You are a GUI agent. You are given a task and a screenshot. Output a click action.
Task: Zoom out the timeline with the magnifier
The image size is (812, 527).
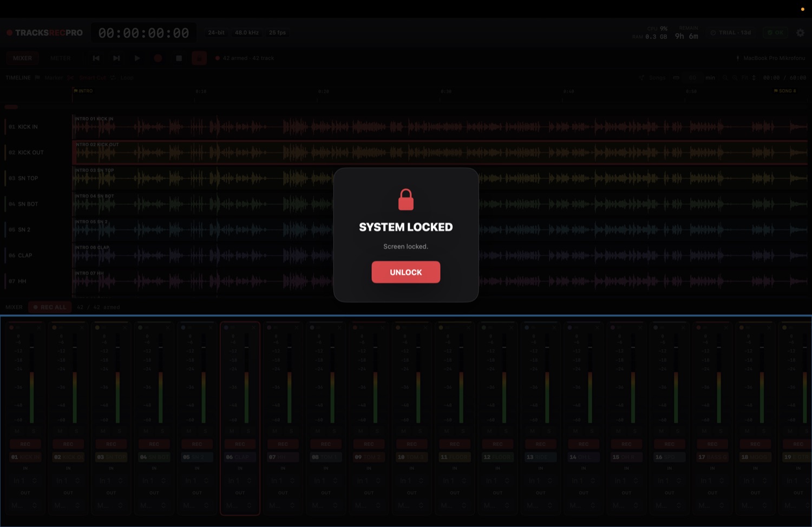pos(726,77)
